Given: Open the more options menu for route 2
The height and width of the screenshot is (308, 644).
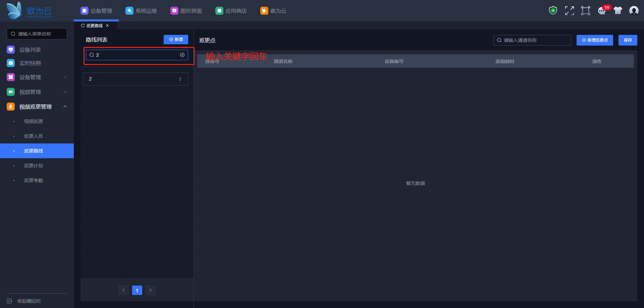Looking at the screenshot, I should pos(180,79).
